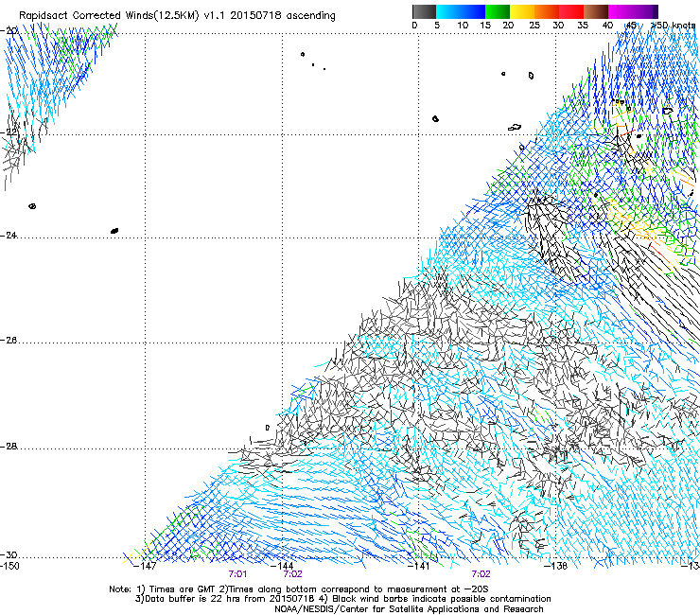Click the '-141' longitude label
The image size is (700, 615).
(419, 566)
